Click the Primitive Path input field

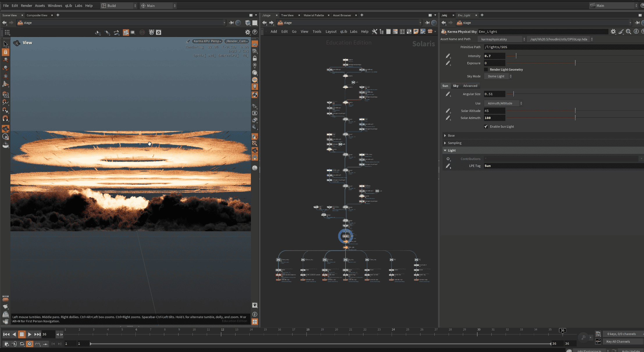pyautogui.click(x=563, y=47)
